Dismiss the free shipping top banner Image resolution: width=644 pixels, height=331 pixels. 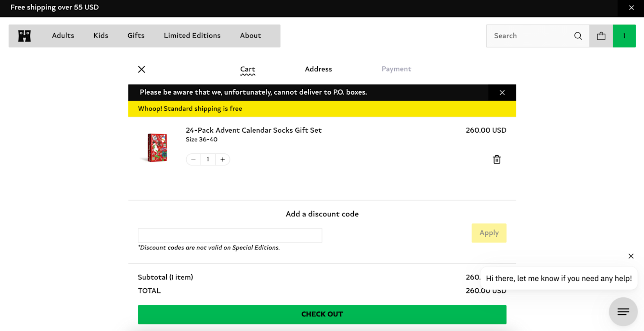tap(631, 7)
